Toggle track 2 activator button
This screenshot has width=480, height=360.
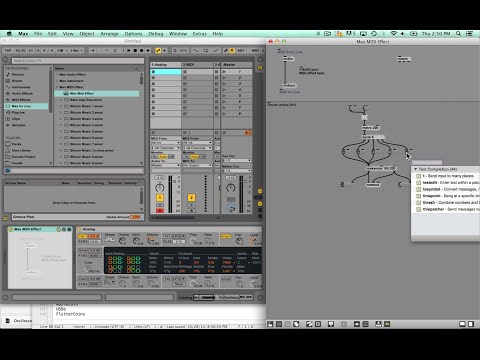[x=191, y=198]
